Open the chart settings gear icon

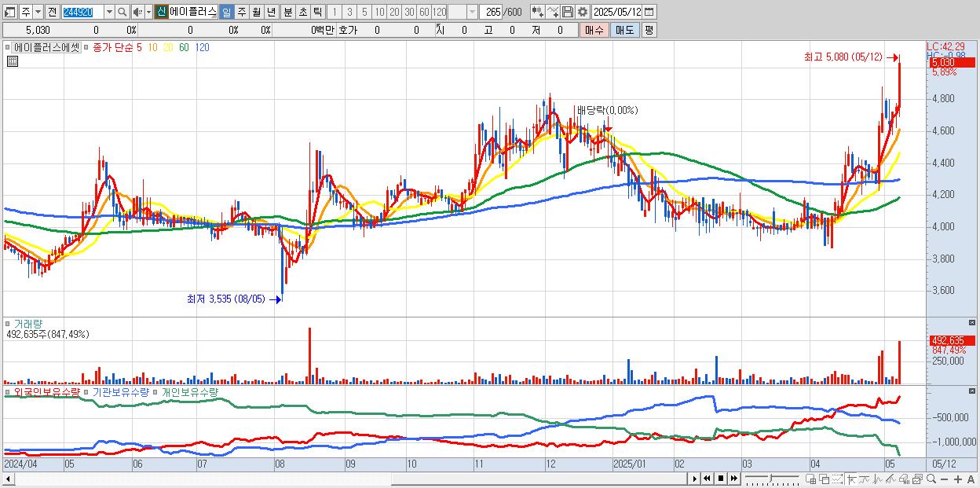pyautogui.click(x=582, y=12)
